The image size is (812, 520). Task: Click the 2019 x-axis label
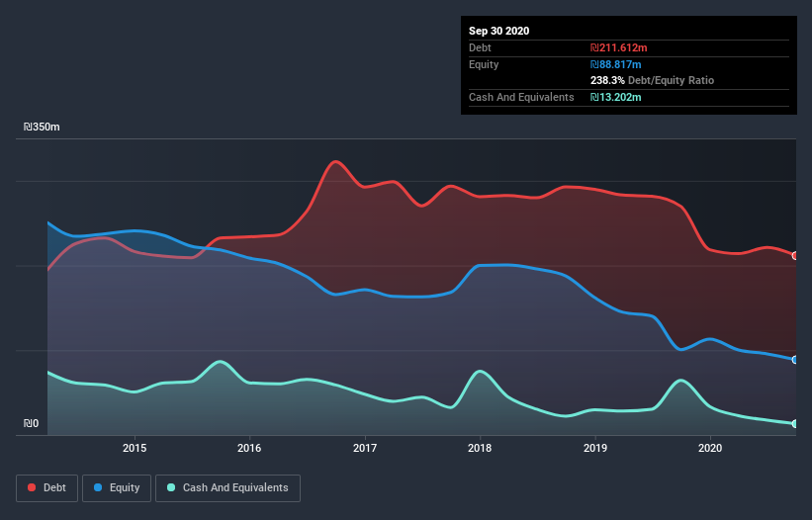click(x=595, y=448)
